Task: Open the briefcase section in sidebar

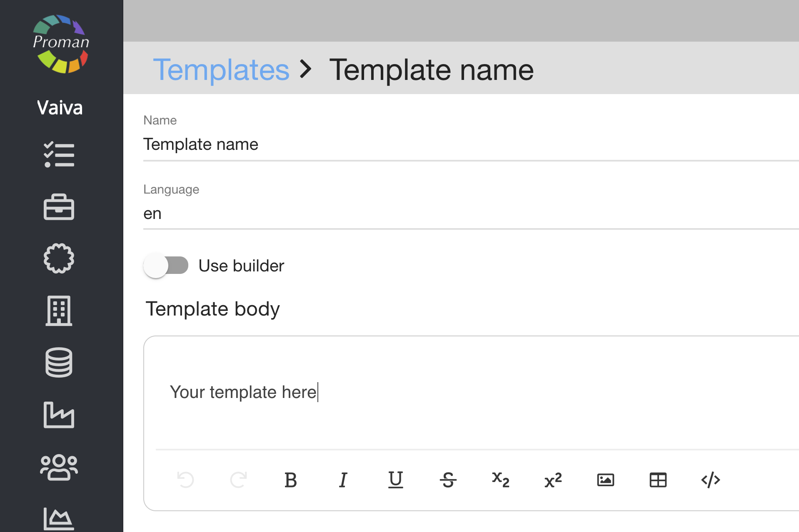Action: (59, 207)
